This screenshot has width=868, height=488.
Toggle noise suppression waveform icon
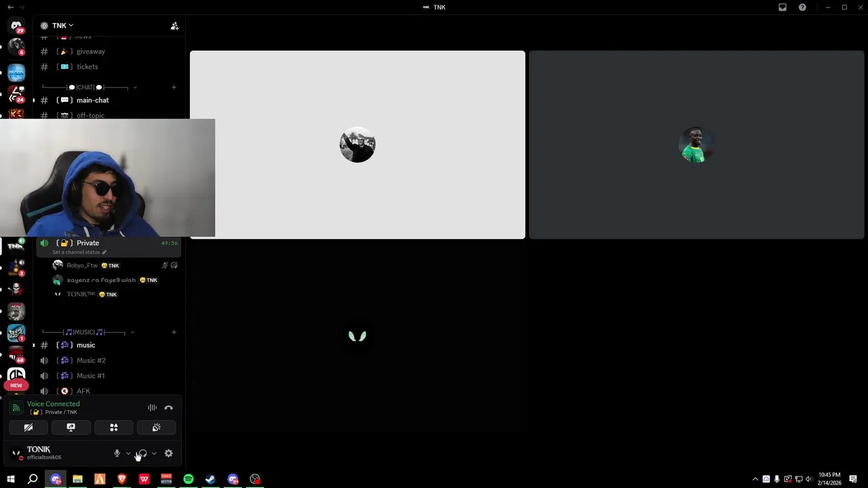tap(152, 408)
